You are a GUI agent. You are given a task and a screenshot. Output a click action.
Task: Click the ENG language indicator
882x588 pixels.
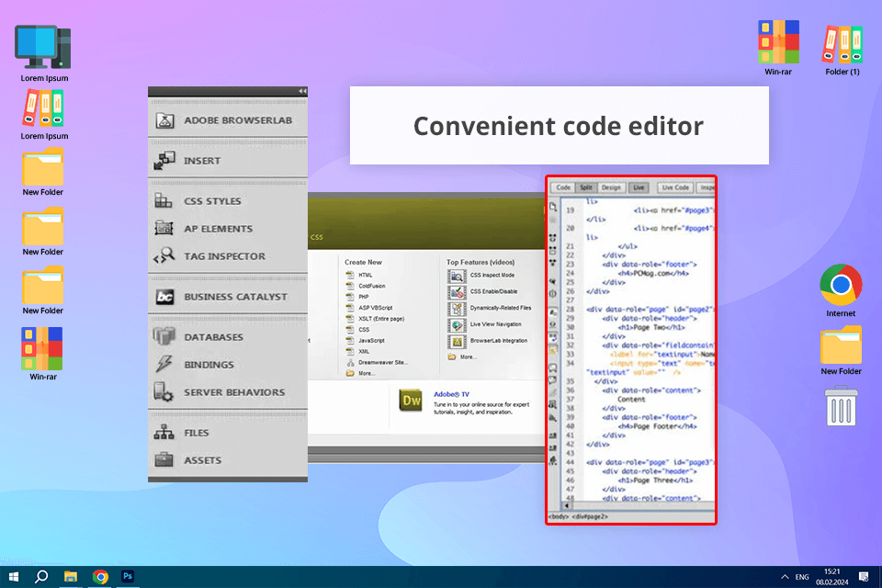click(x=802, y=577)
